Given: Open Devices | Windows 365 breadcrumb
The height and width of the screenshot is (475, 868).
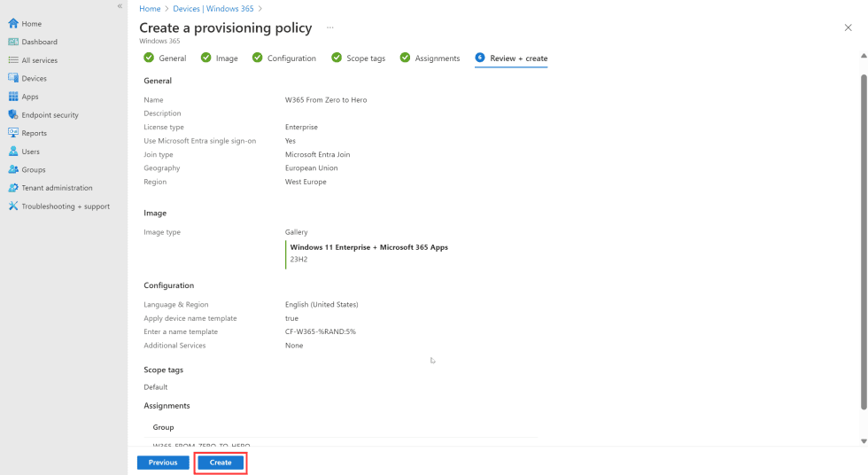Looking at the screenshot, I should pyautogui.click(x=213, y=9).
